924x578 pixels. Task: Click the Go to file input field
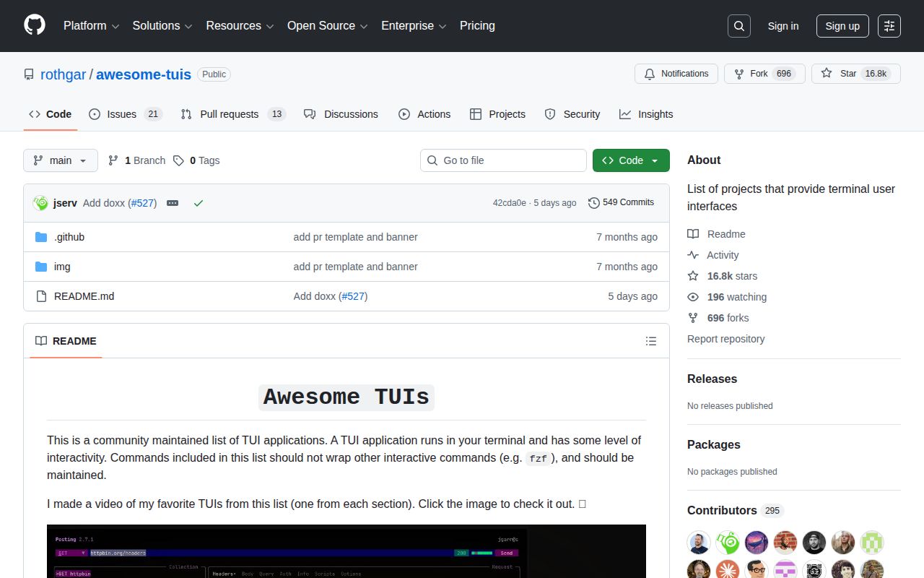(503, 160)
